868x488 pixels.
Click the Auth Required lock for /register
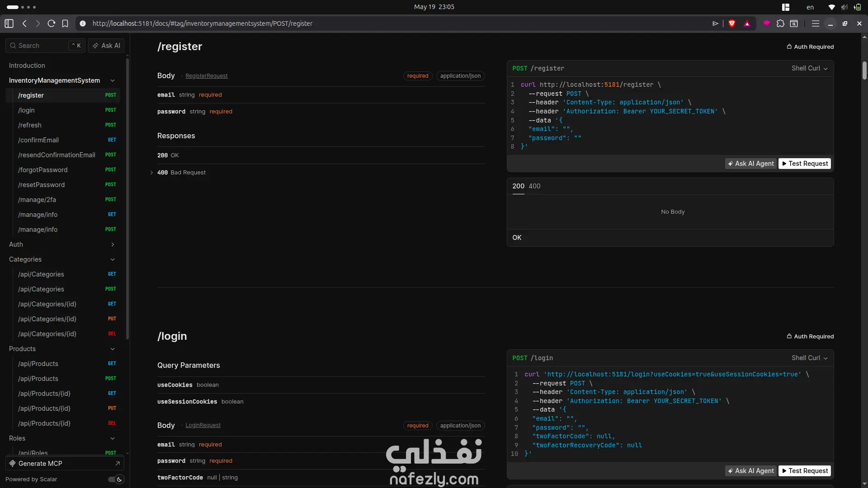pos(810,47)
